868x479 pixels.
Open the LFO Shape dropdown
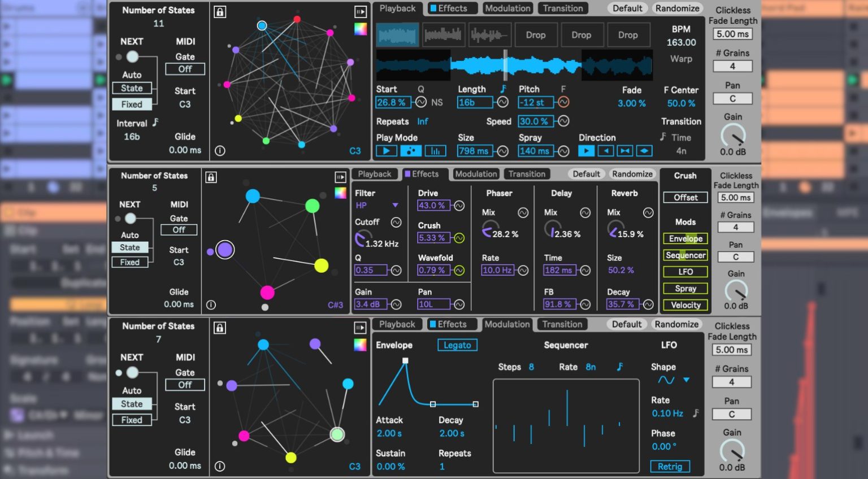[687, 380]
